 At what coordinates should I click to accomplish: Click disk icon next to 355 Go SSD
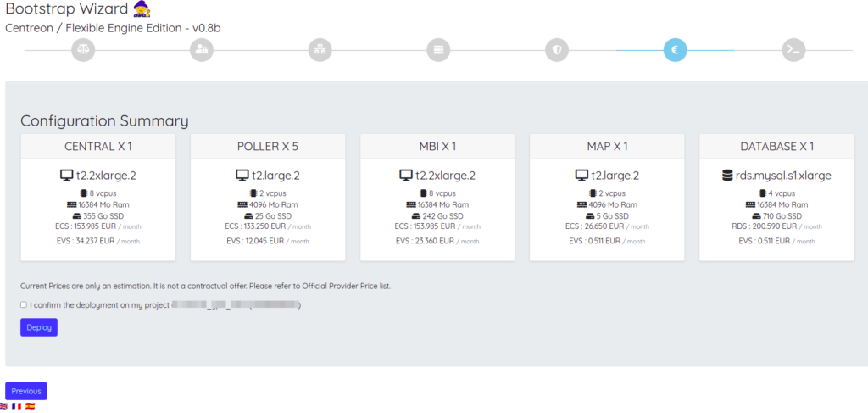[77, 216]
